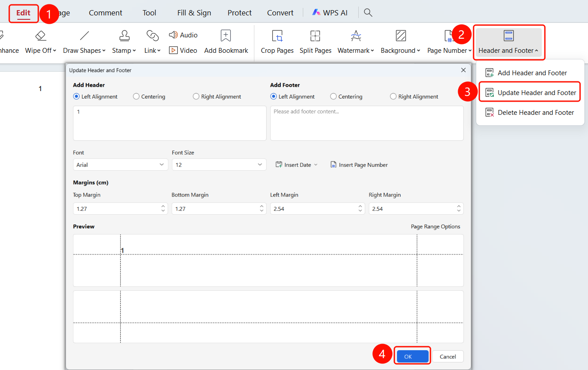
Task: Switch to the Edit tab
Action: (x=23, y=13)
